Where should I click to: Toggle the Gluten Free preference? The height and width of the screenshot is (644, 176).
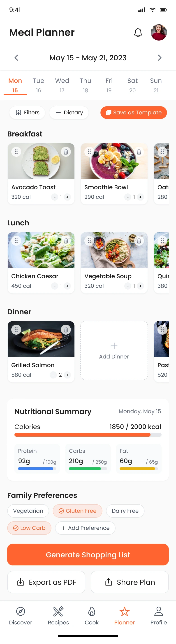pyautogui.click(x=77, y=511)
